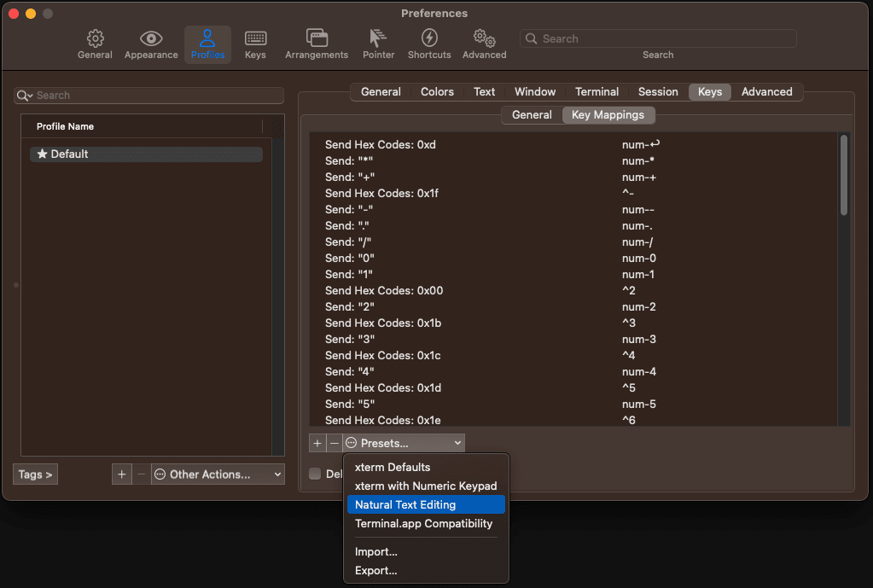Click the magnifier icon in Preferences search
873x588 pixels.
tap(531, 38)
